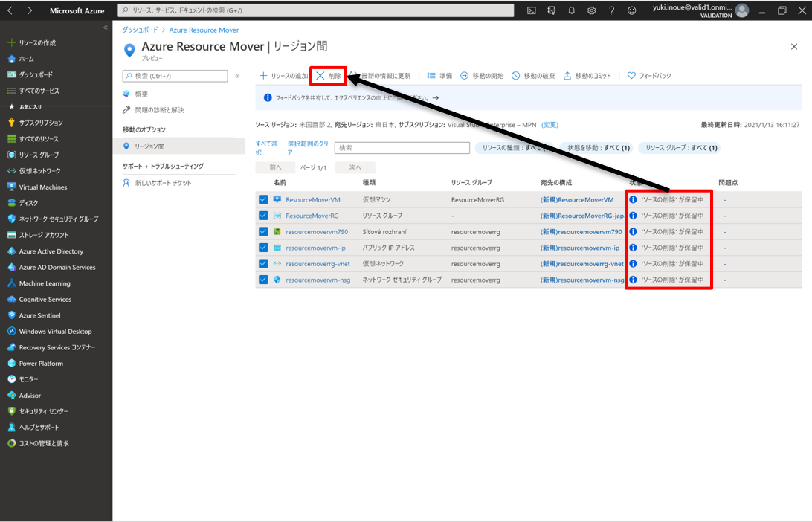812x522 pixels.
Task: Open セキュリティ センター icon in sidebar
Action: tap(11, 411)
